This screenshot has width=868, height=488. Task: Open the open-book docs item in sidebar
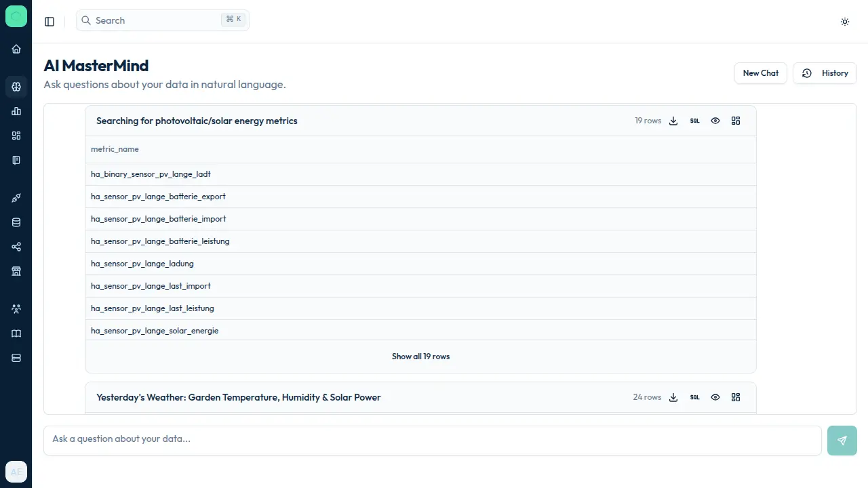click(16, 333)
